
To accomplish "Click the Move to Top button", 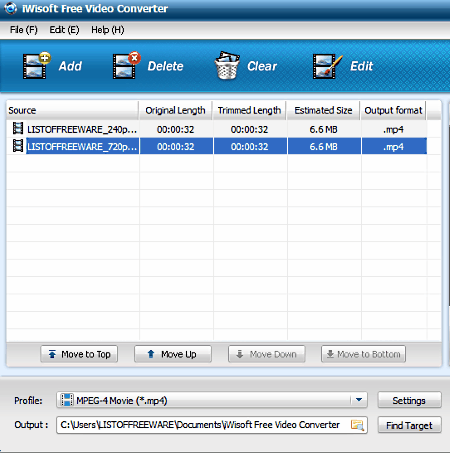I will pyautogui.click(x=79, y=354).
